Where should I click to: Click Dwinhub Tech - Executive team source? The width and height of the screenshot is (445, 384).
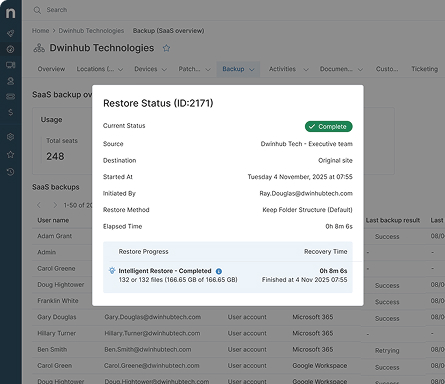[307, 144]
